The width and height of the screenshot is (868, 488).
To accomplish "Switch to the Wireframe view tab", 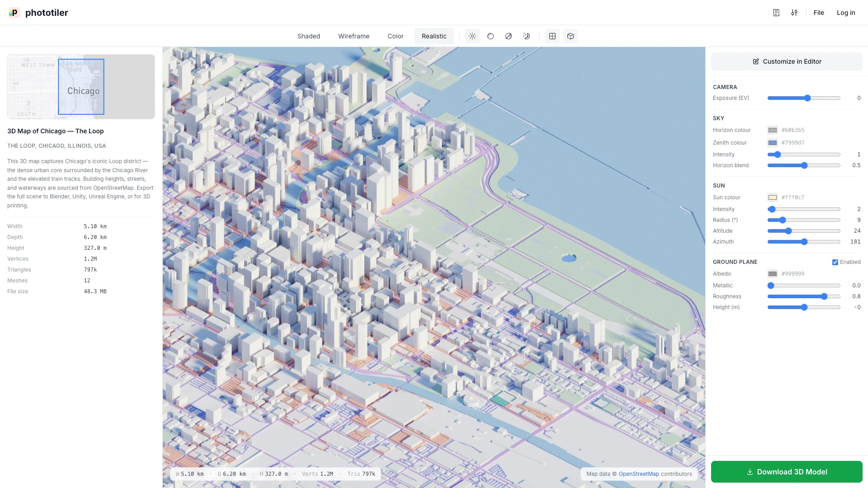I will point(354,36).
